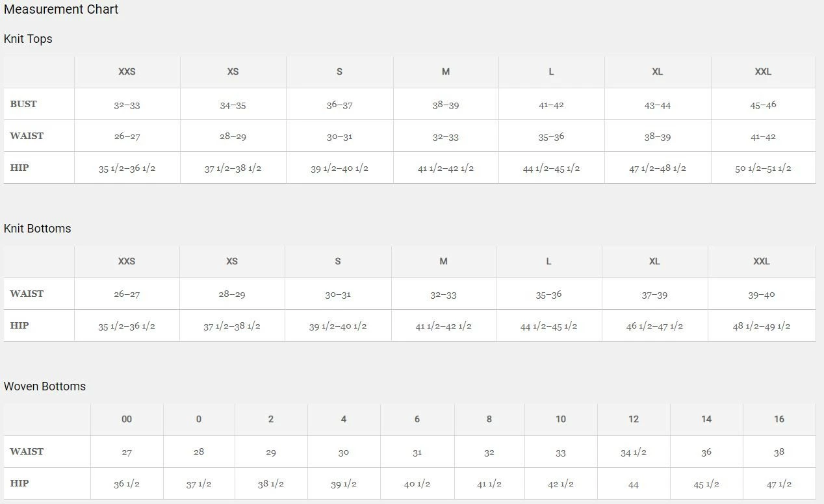Image resolution: width=824 pixels, height=504 pixels.
Task: Click the XL header in Knit Tops table
Action: tap(657, 71)
